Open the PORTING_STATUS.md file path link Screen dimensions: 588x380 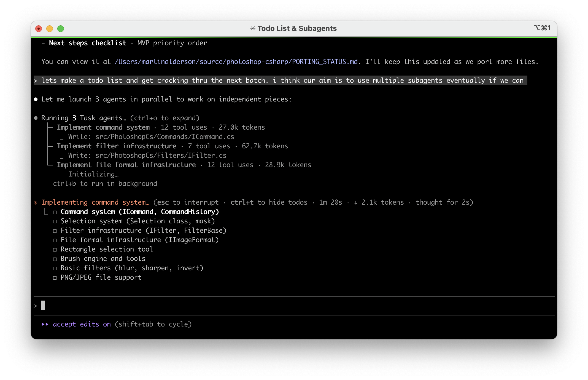tap(236, 62)
